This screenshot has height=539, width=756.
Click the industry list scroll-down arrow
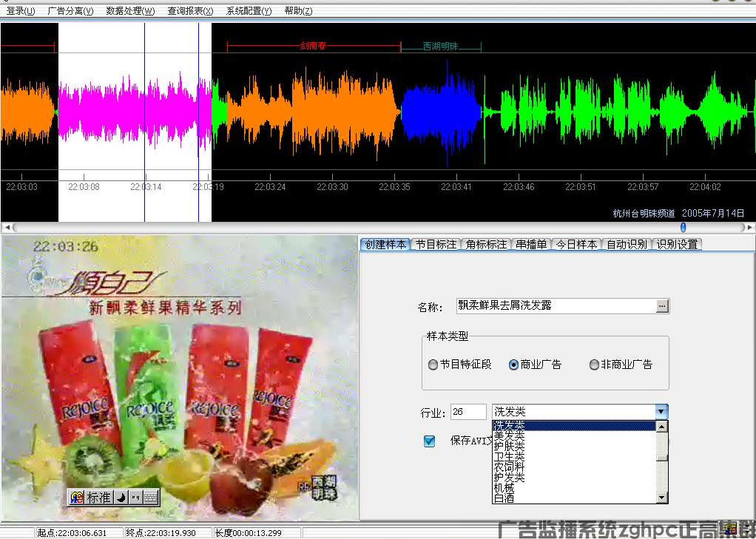(x=662, y=498)
